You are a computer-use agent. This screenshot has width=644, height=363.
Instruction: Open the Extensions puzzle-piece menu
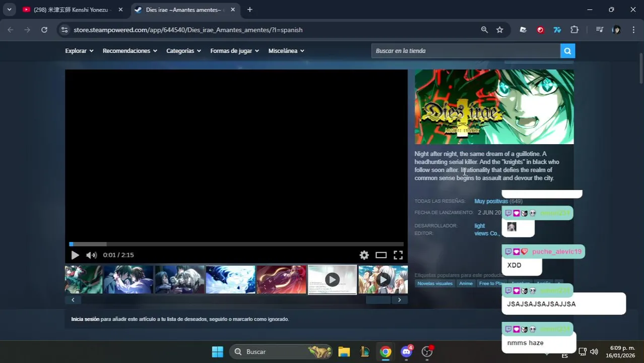tap(574, 30)
